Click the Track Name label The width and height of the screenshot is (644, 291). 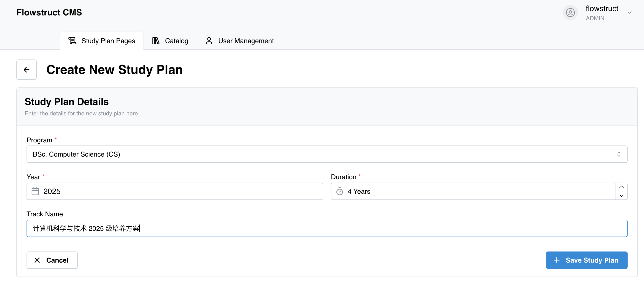point(45,214)
